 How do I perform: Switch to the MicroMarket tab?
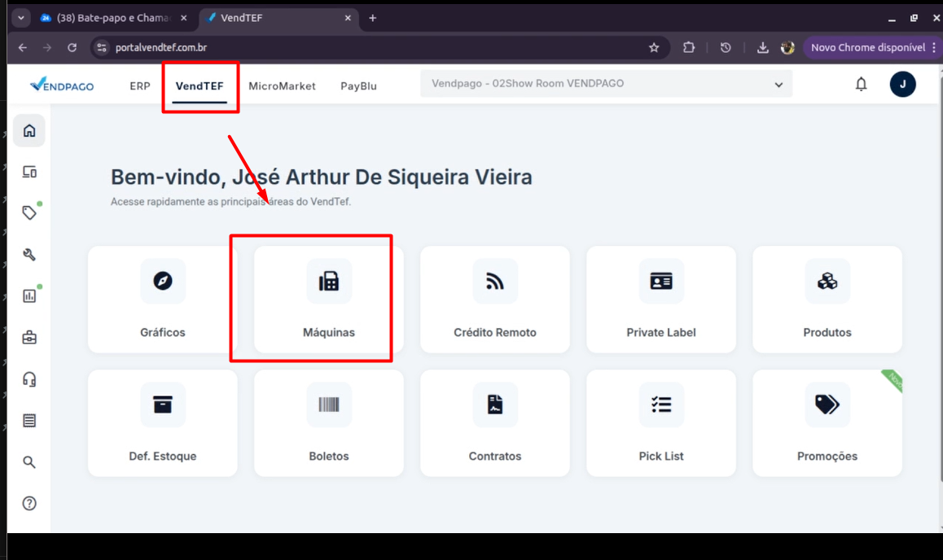[282, 86]
